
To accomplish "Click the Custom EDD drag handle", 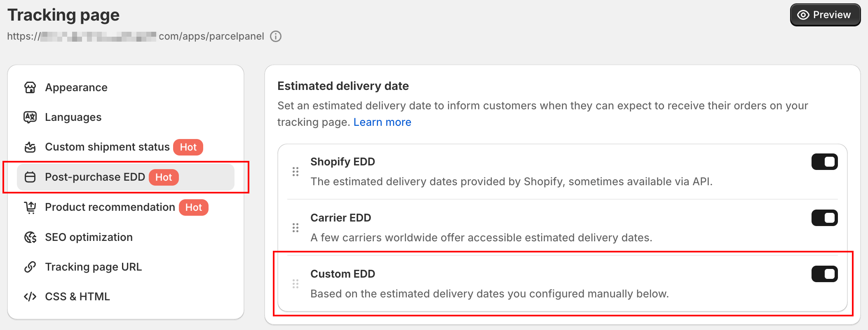I will click(296, 284).
